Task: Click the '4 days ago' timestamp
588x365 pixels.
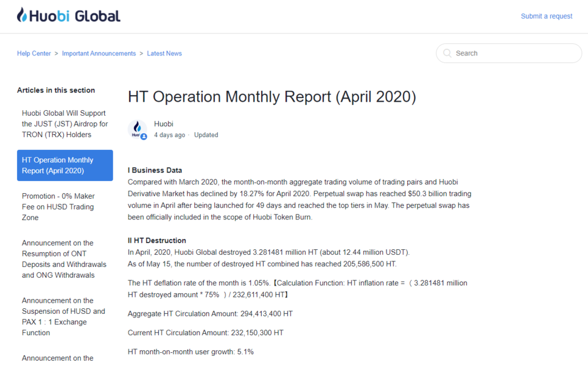Action: (169, 135)
